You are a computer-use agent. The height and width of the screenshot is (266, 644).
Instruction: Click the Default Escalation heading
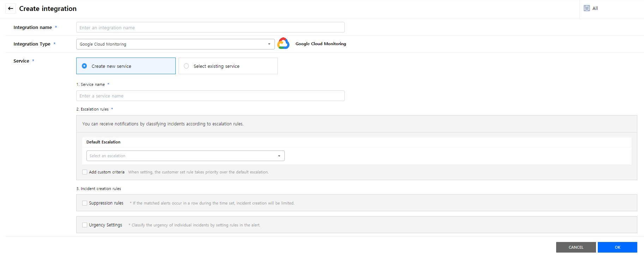[103, 142]
